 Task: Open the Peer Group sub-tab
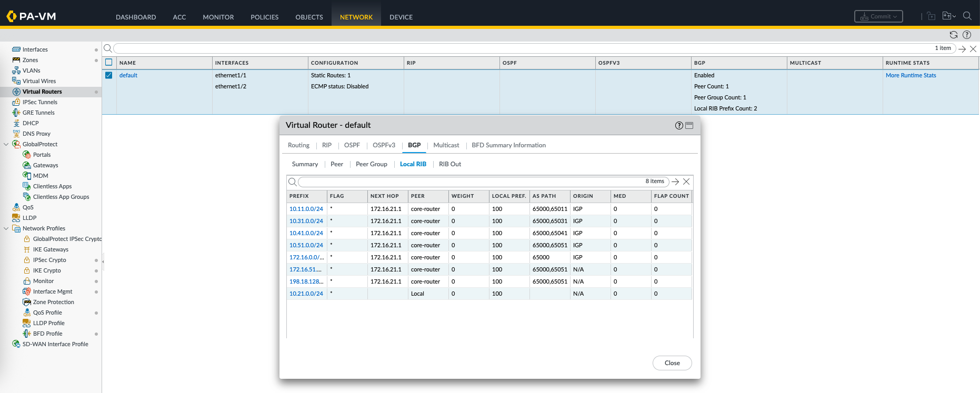coord(371,164)
